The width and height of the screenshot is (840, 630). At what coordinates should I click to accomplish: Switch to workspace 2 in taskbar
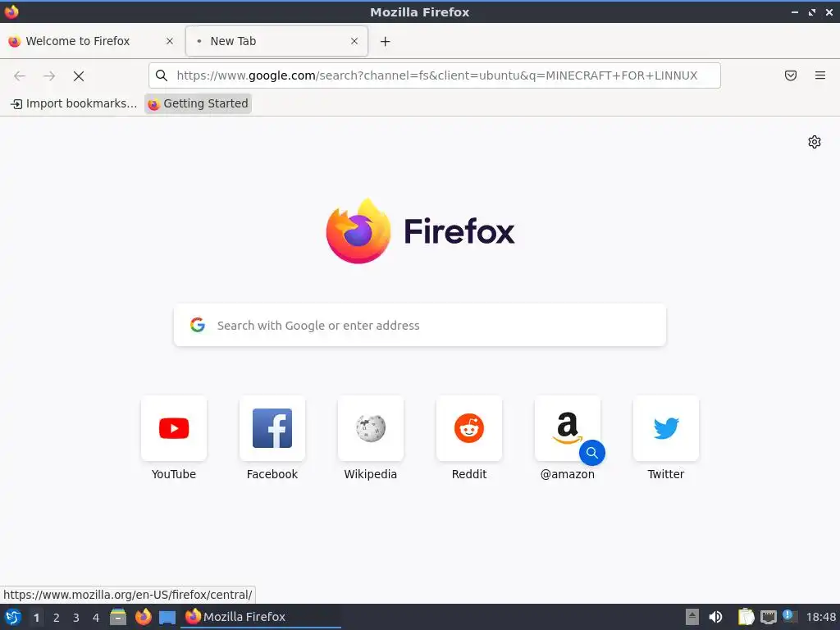[57, 618]
